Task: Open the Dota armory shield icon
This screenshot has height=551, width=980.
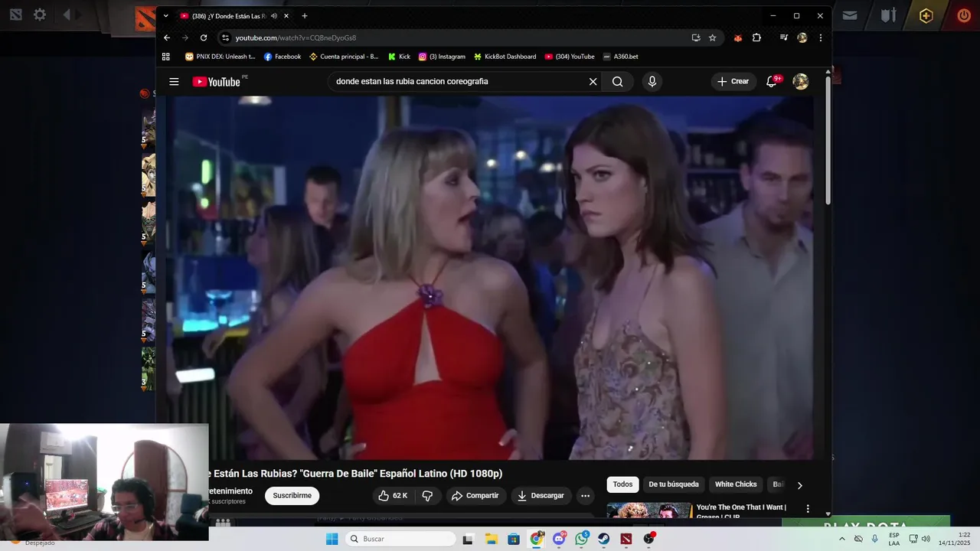Action: pyautogui.click(x=888, y=15)
